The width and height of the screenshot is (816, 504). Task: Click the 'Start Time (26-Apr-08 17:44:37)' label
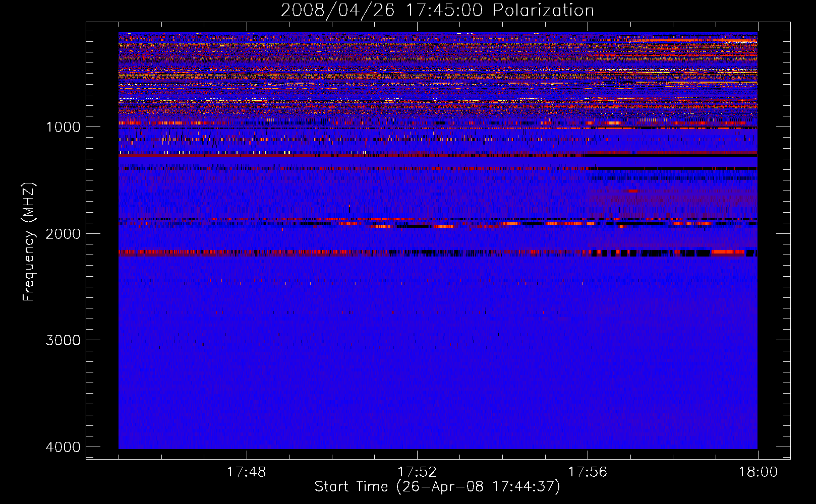(437, 487)
